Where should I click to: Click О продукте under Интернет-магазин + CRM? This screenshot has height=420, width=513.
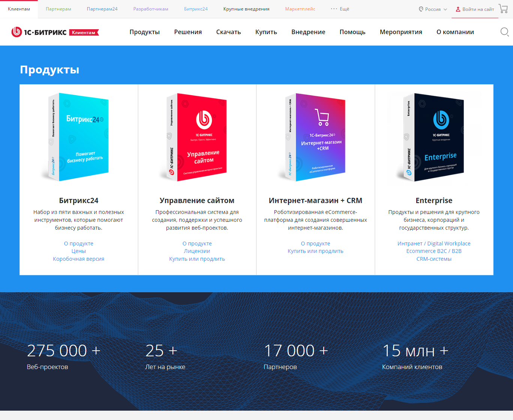[315, 244]
